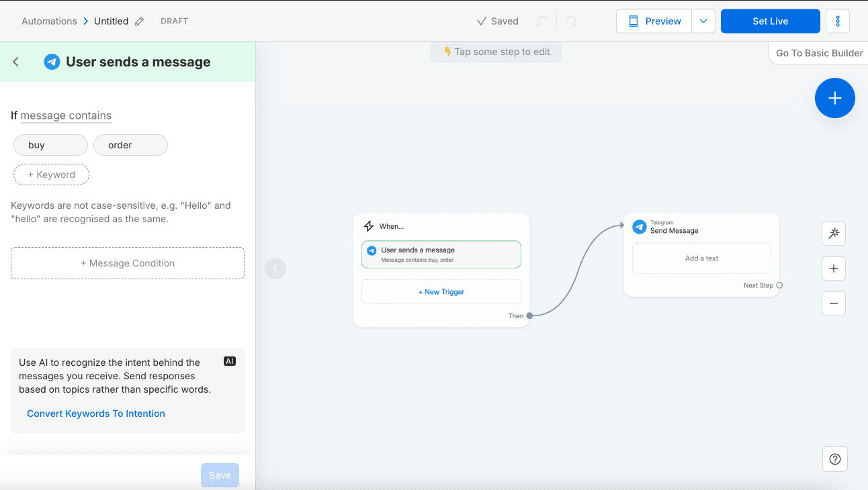Click the DRAFT status badge
Viewport: 868px width, 490px height.
(175, 21)
